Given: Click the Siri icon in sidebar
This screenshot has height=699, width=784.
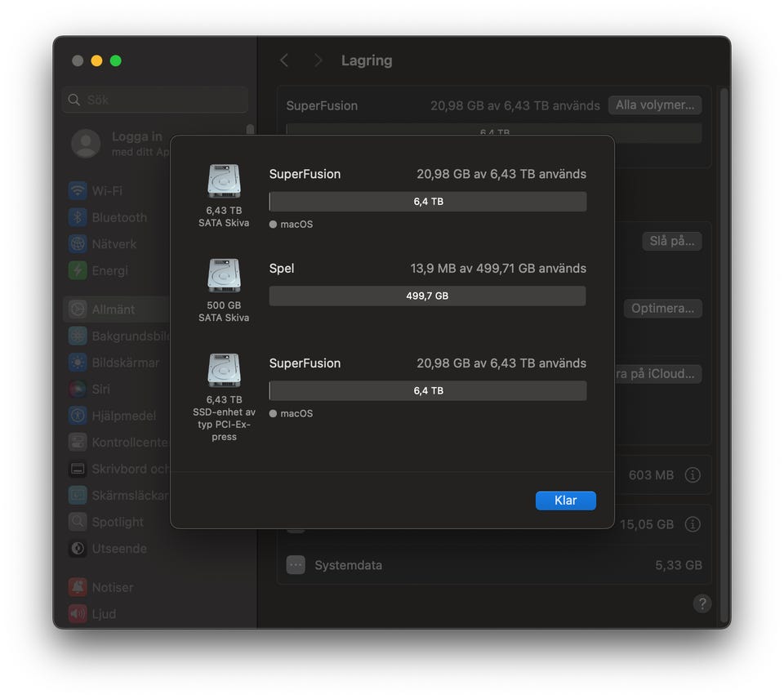Looking at the screenshot, I should pyautogui.click(x=78, y=390).
